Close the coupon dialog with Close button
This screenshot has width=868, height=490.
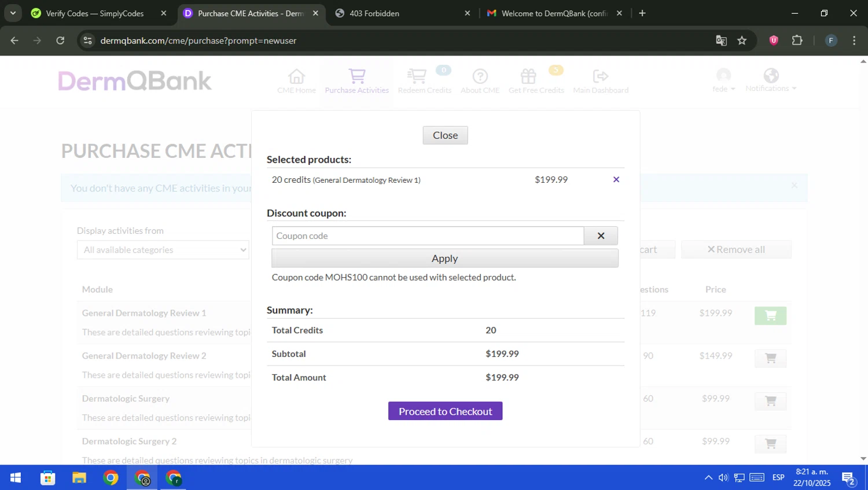445,135
